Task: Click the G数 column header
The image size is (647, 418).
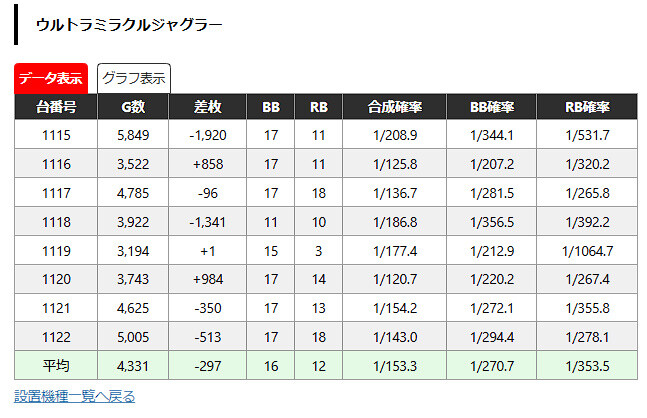Action: pos(133,107)
